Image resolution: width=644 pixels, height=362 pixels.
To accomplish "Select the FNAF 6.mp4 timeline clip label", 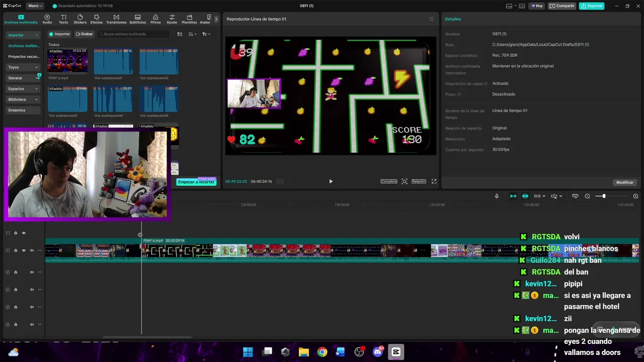I will tap(153, 241).
